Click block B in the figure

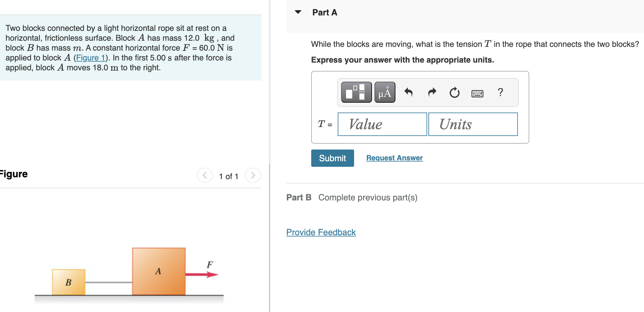click(69, 282)
